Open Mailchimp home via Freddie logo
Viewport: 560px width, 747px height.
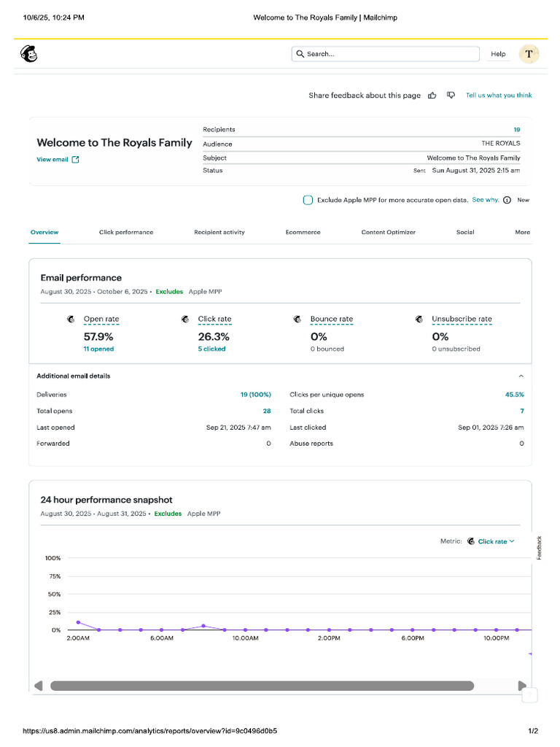coord(29,54)
